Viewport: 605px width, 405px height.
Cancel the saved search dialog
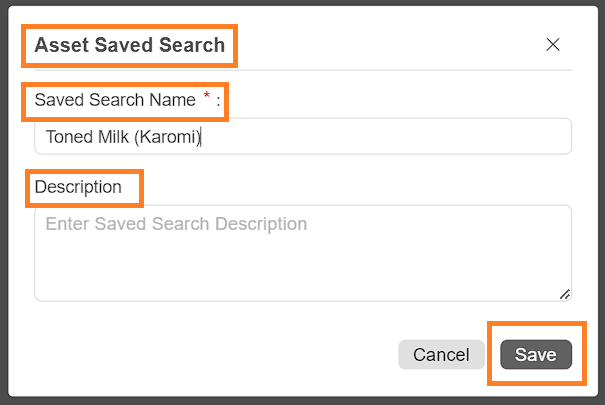[441, 355]
